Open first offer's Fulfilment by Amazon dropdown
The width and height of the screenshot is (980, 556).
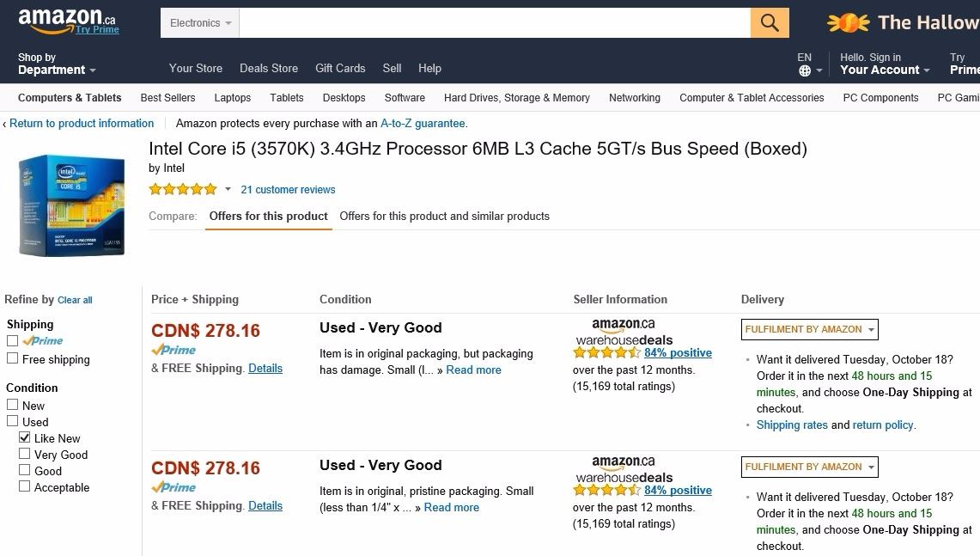tap(809, 329)
